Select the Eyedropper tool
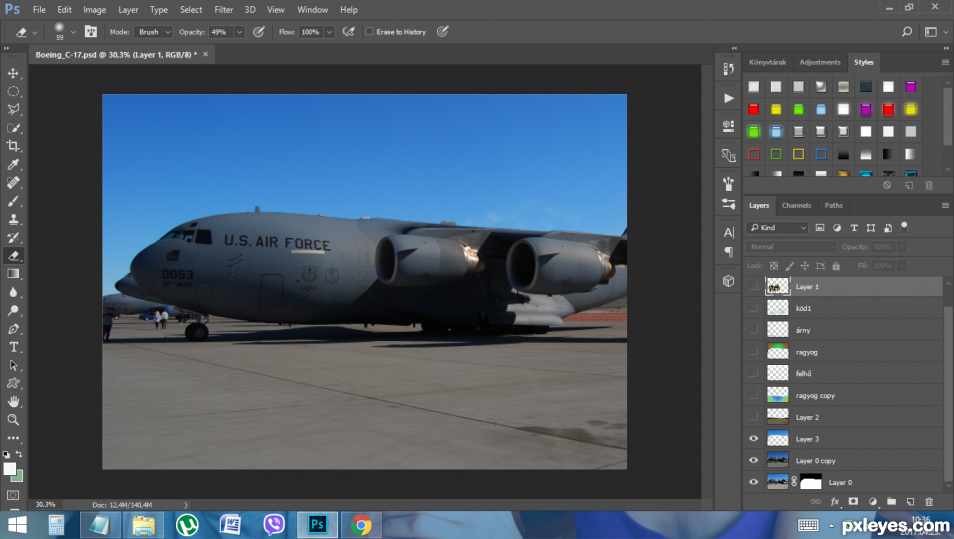 tap(13, 164)
